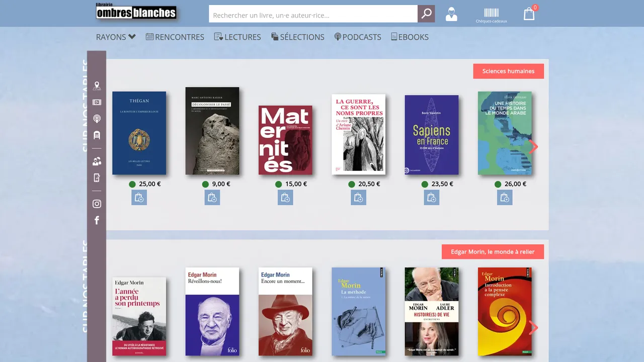Click the map location pin sidebar icon

97,86
